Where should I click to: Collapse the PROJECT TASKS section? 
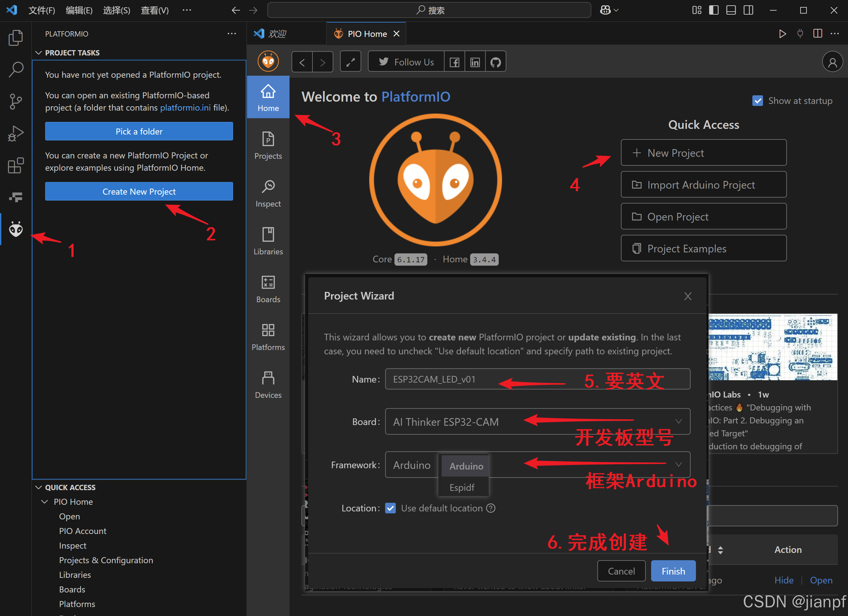(38, 53)
